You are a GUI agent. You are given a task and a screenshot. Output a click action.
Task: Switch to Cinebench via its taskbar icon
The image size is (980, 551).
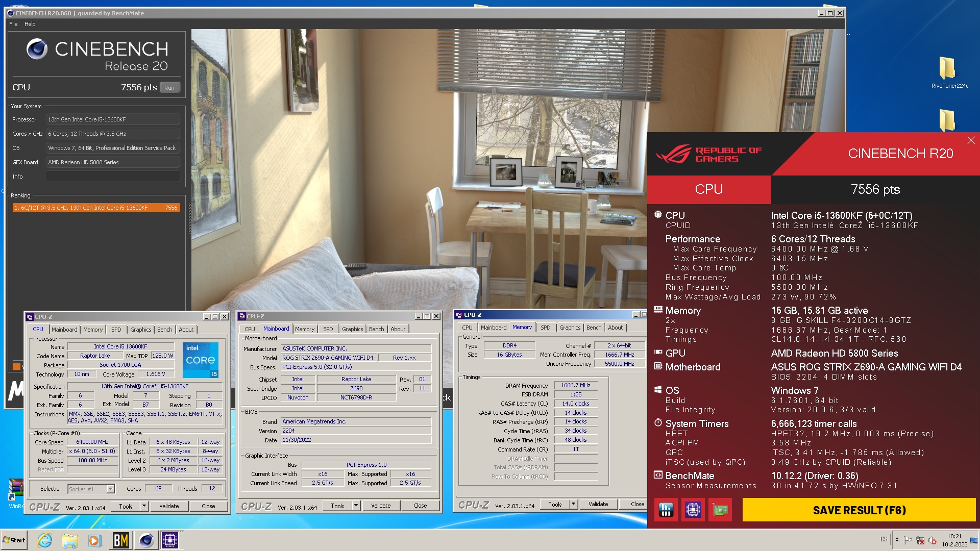tap(146, 540)
